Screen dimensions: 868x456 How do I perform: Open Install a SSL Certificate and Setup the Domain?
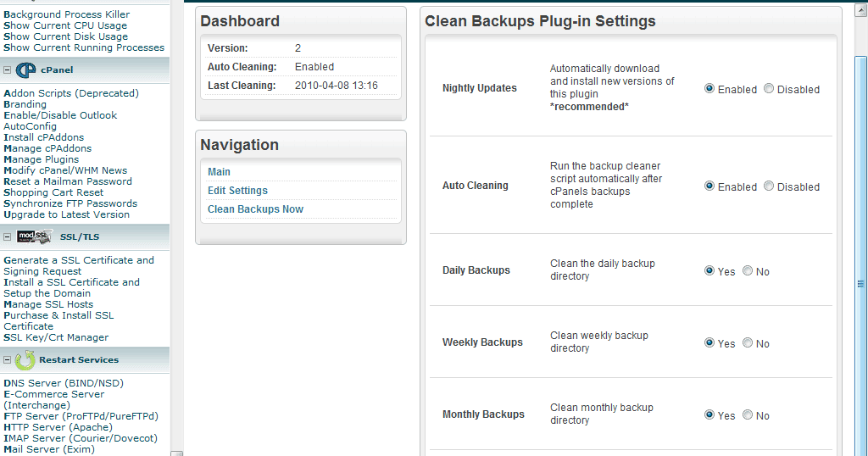pos(71,288)
